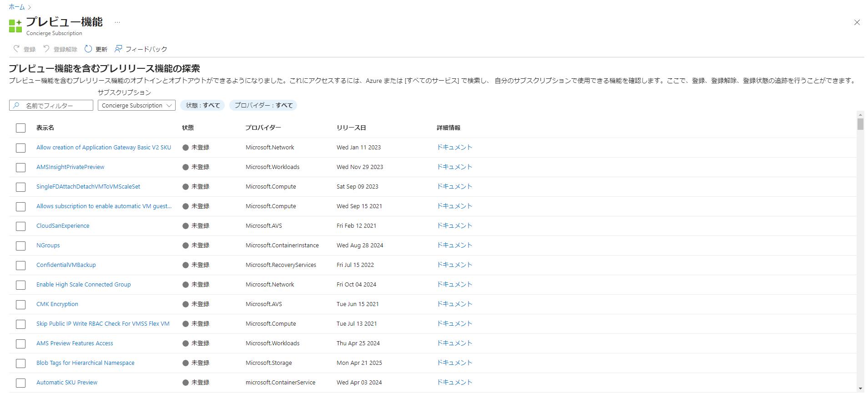Open Allows subscription to enable automatic VM guest link
Viewport: 868px width, 394px height.
[104, 206]
